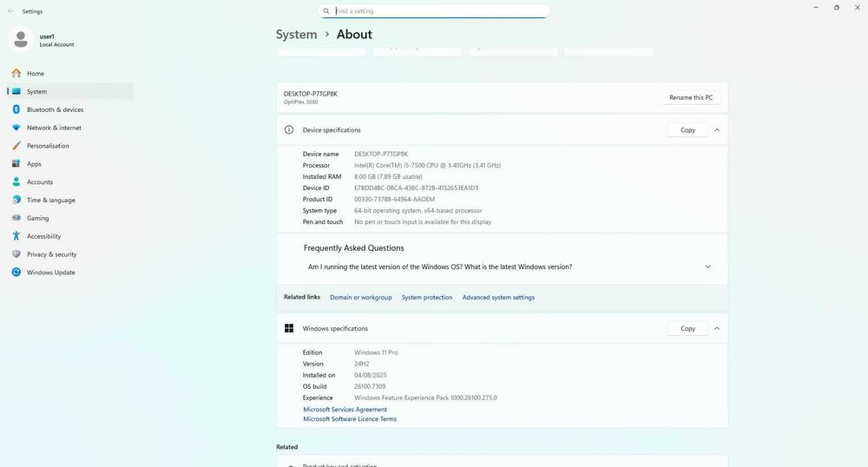Click the Accounts person icon

tap(16, 181)
